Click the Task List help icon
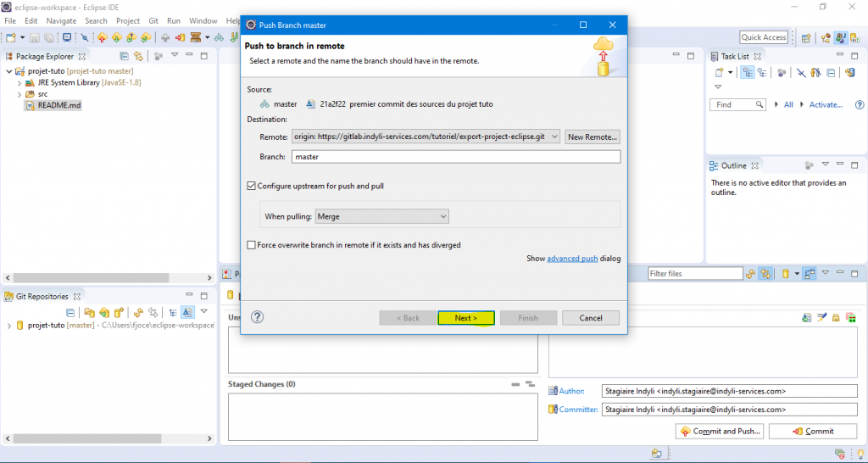The image size is (868, 463). (860, 104)
